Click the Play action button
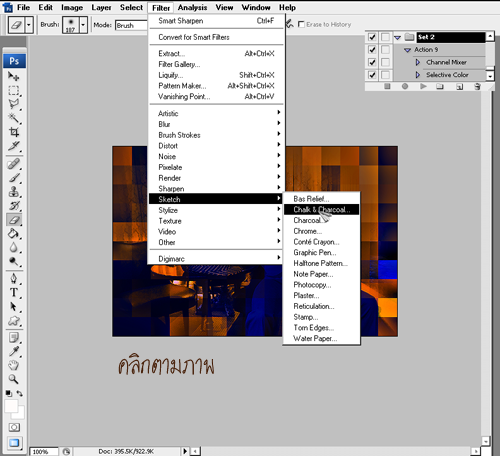500x456 pixels. click(423, 86)
